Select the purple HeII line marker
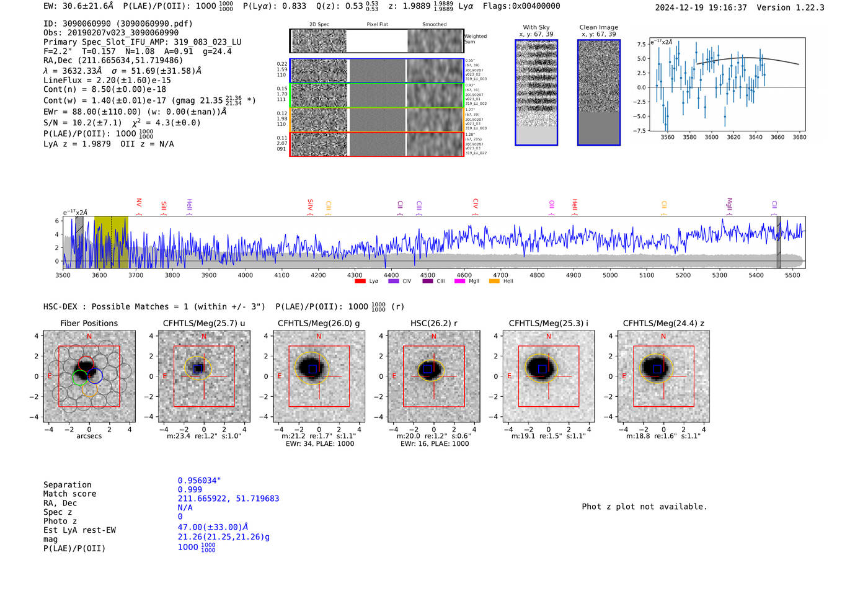 click(x=190, y=207)
